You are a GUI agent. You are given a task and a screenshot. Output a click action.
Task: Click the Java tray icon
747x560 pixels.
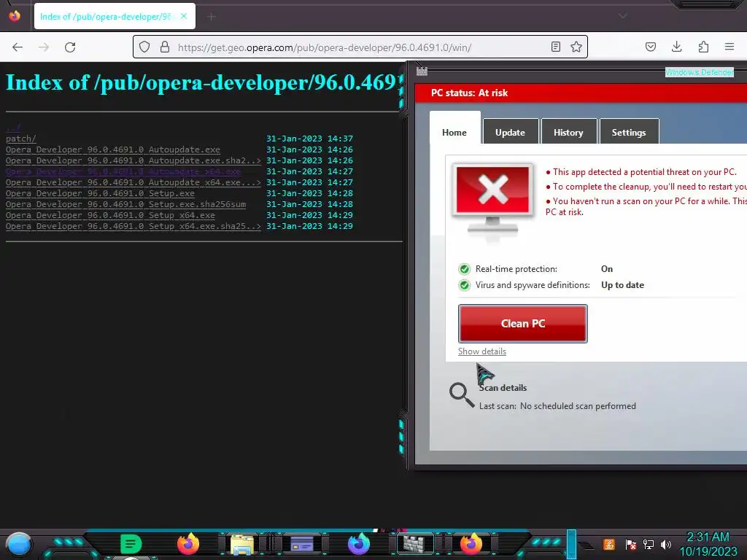point(608,544)
